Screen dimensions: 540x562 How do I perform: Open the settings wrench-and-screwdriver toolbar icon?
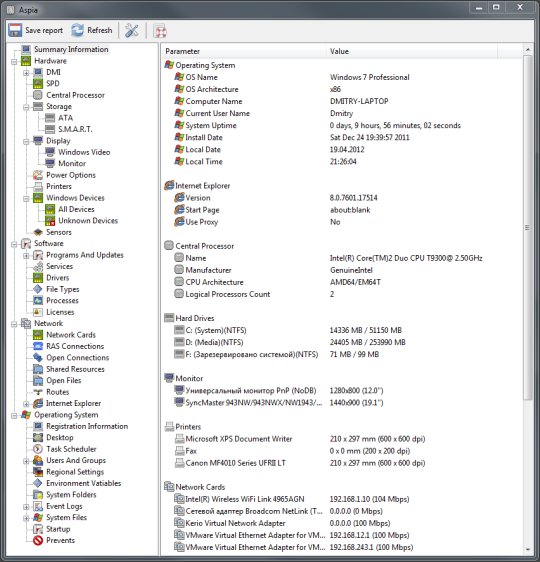[132, 30]
